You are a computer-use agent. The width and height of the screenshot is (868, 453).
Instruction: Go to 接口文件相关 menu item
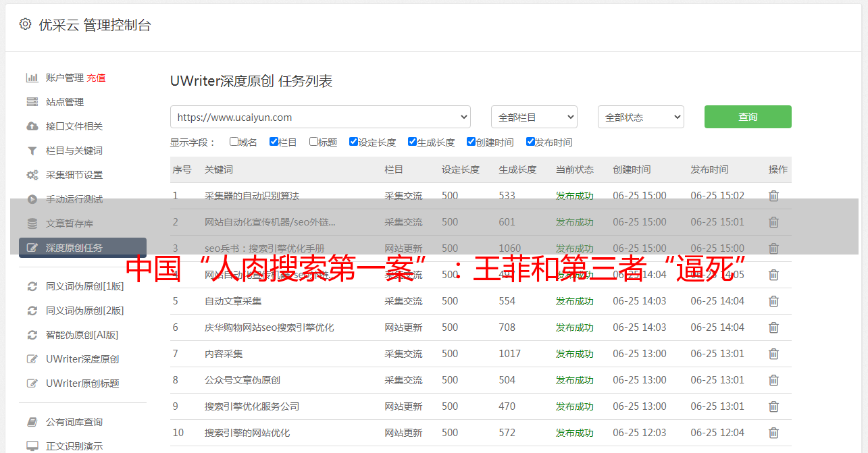(x=74, y=126)
